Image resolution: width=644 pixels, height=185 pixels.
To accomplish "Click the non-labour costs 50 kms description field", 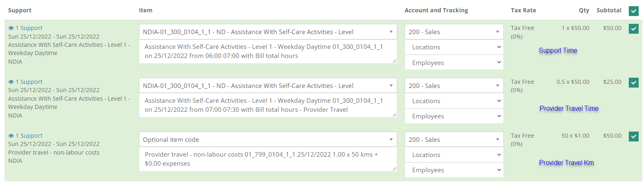I will [x=268, y=159].
